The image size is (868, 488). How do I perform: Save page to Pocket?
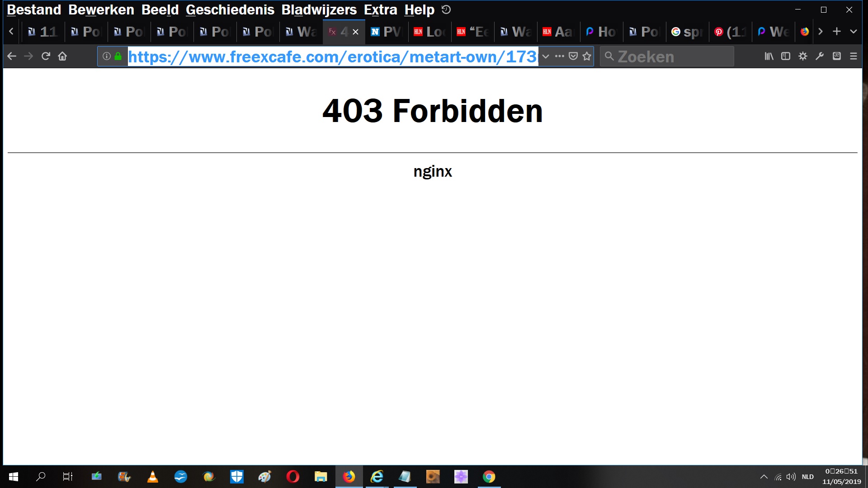573,56
